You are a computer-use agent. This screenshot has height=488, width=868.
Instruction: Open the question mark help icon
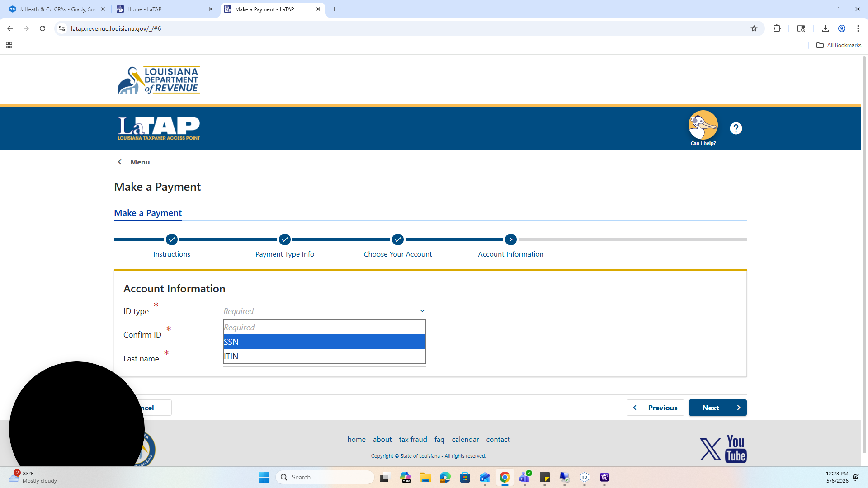point(736,128)
